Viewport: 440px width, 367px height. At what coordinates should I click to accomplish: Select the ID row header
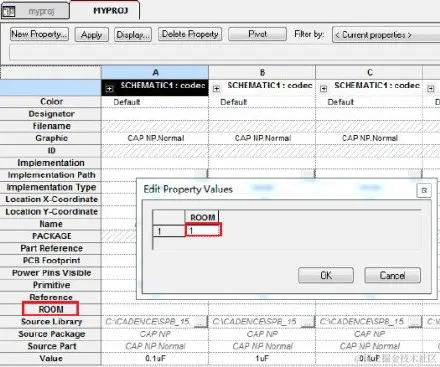pyautogui.click(x=51, y=151)
